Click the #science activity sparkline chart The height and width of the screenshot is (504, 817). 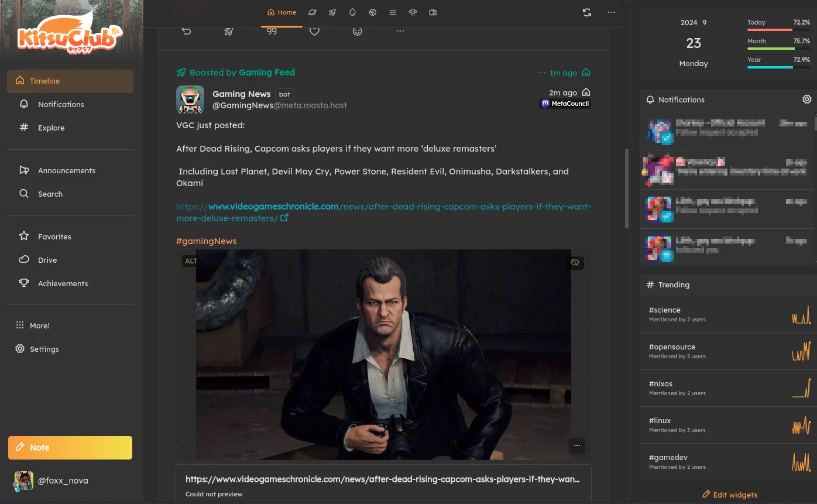801,315
